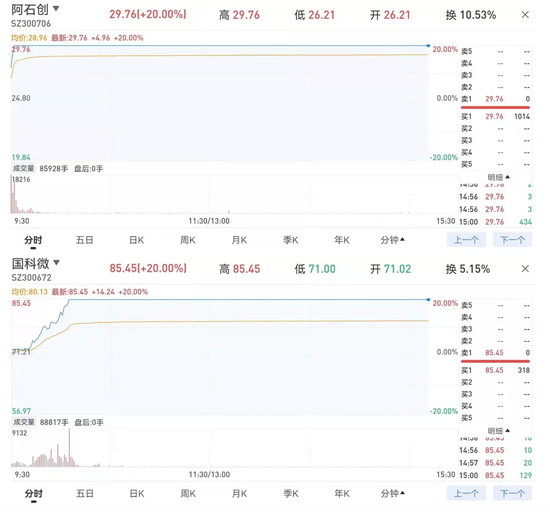The image size is (550, 512).
Task: Open 年K tab in 国科微 panel
Action: pos(342,494)
